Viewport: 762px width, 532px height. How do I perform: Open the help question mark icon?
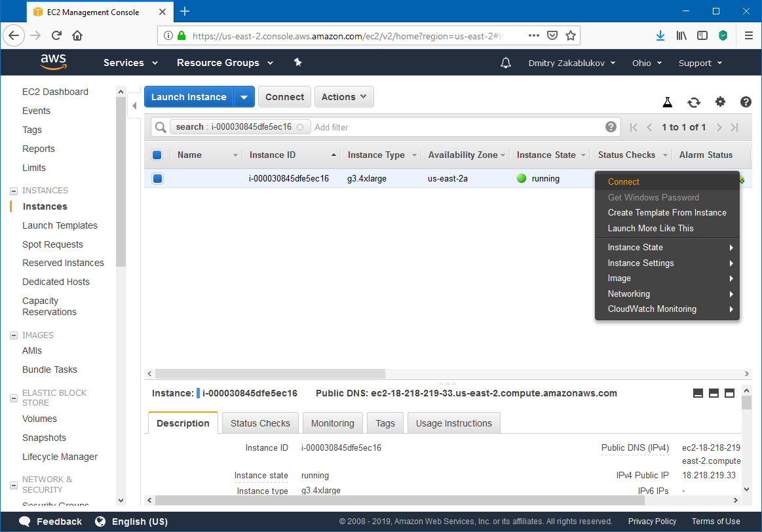746,102
